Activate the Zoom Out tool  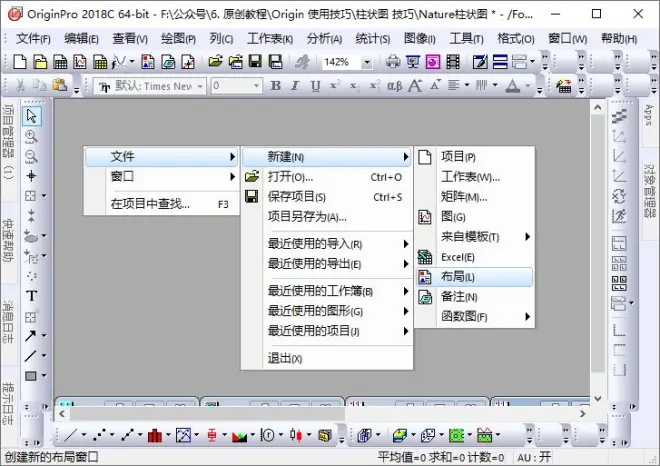point(31,156)
